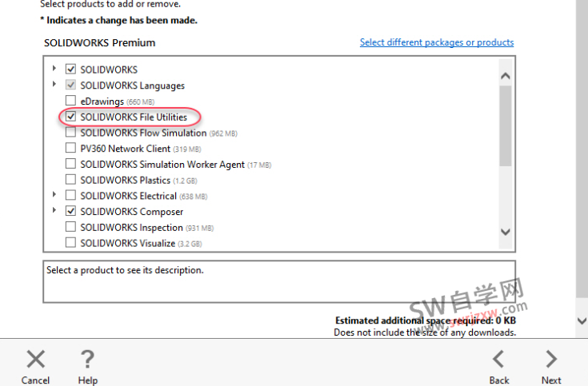Expand the SOLIDWORKS Electrical node

pos(54,194)
